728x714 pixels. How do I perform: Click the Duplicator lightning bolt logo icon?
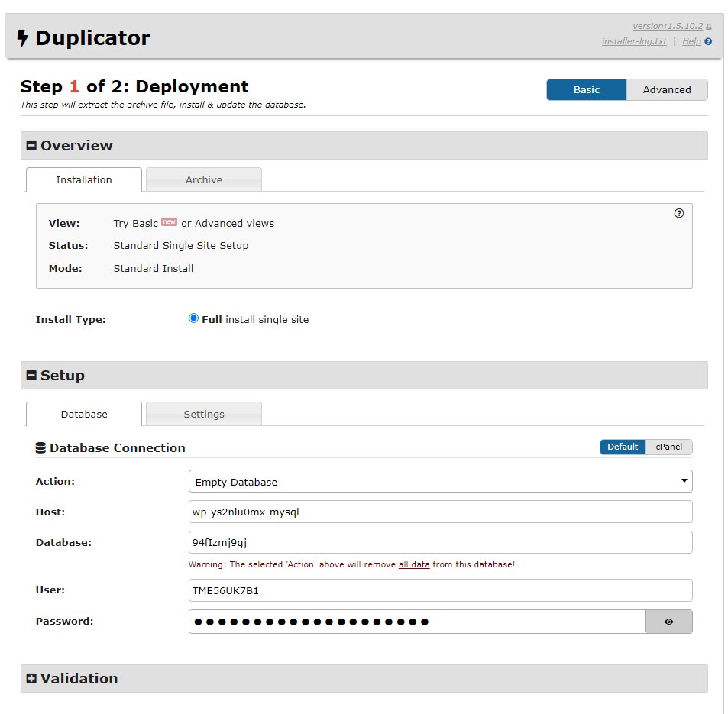[x=22, y=38]
